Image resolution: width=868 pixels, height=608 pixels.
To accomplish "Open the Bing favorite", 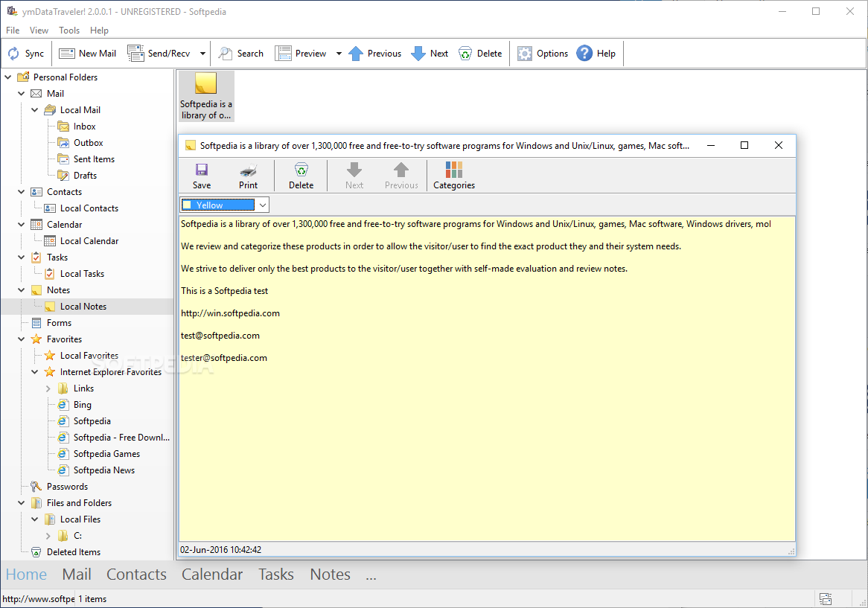I will (82, 405).
